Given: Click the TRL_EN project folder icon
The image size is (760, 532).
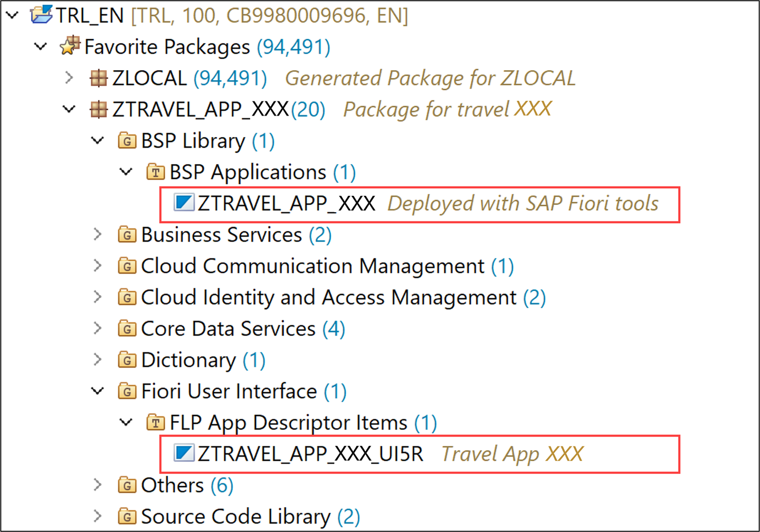Looking at the screenshot, I should tap(42, 15).
